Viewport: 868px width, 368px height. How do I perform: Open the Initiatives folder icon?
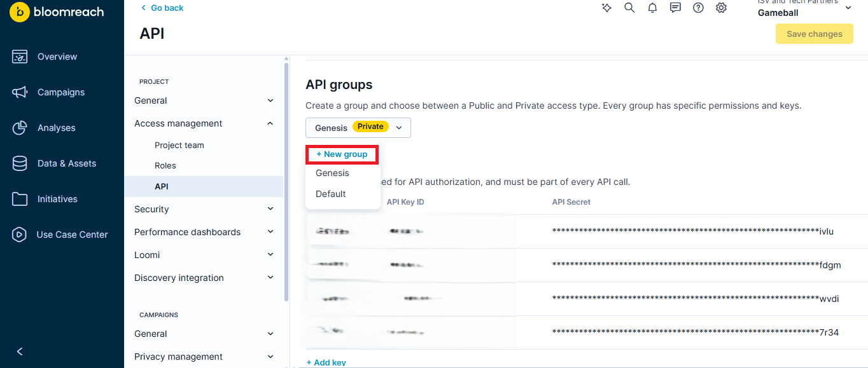[20, 199]
